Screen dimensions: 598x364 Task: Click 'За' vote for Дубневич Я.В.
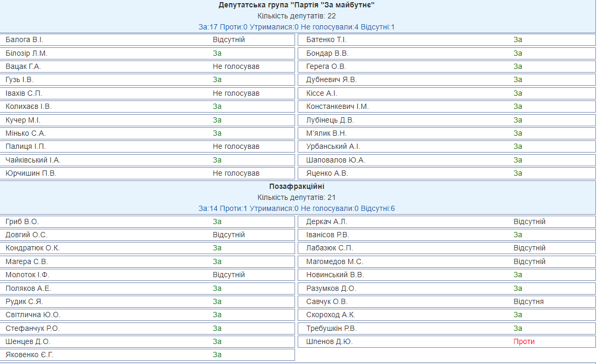(x=518, y=80)
